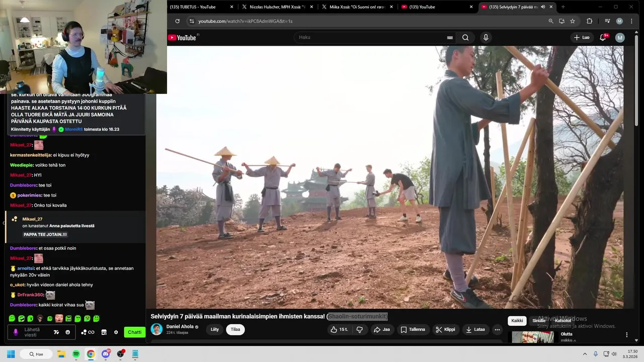This screenshot has height=362, width=644.
Task: Open on-screen keyboard icon in search field
Action: click(x=450, y=37)
